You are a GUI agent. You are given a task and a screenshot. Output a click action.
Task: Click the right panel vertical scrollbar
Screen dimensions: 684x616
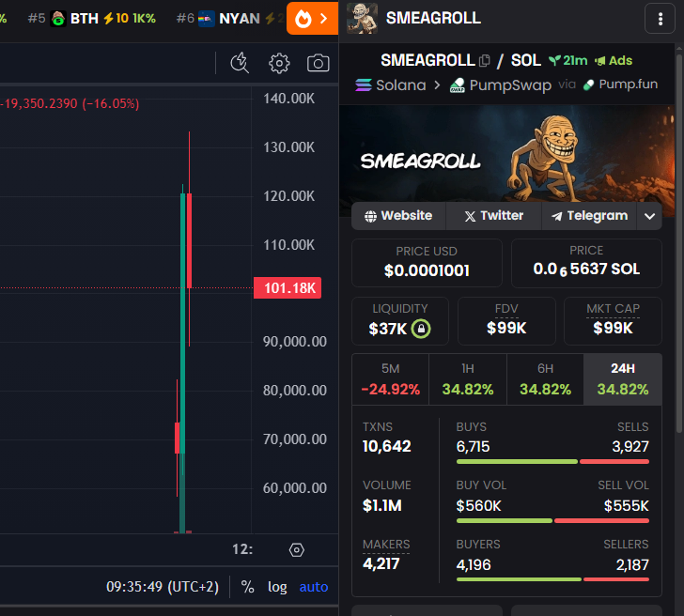679,242
